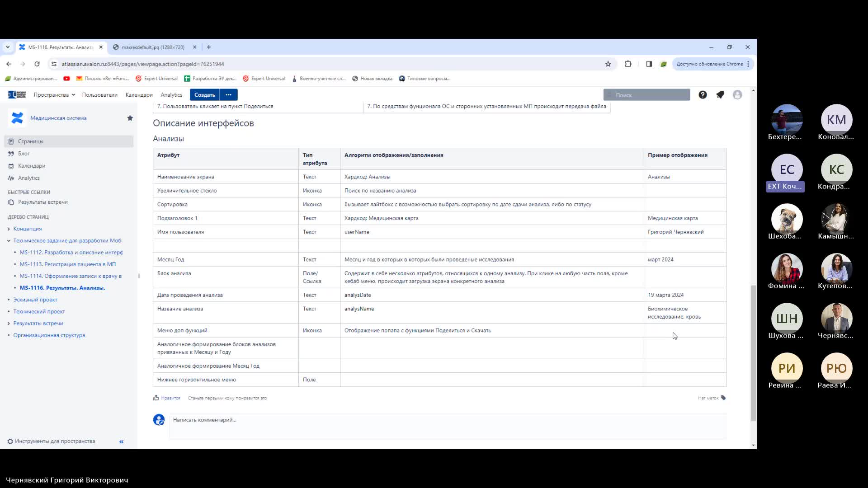Select the analysDate table cell
The image size is (868, 488).
click(x=492, y=295)
